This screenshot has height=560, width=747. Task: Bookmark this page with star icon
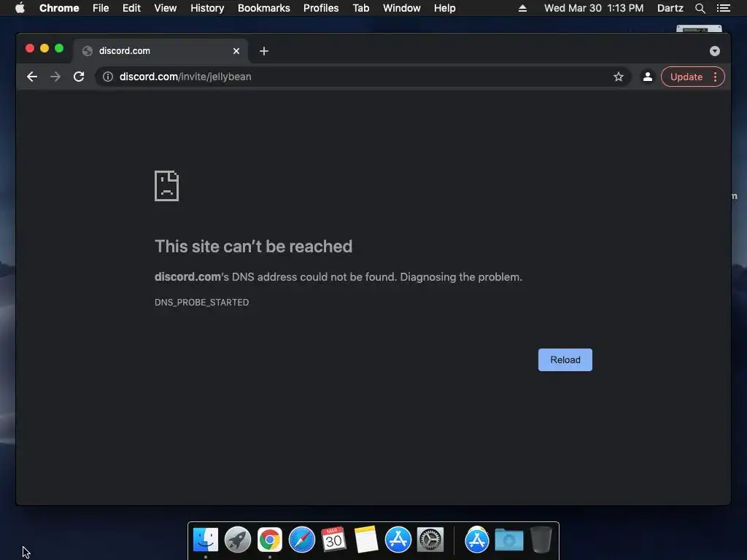tap(619, 77)
